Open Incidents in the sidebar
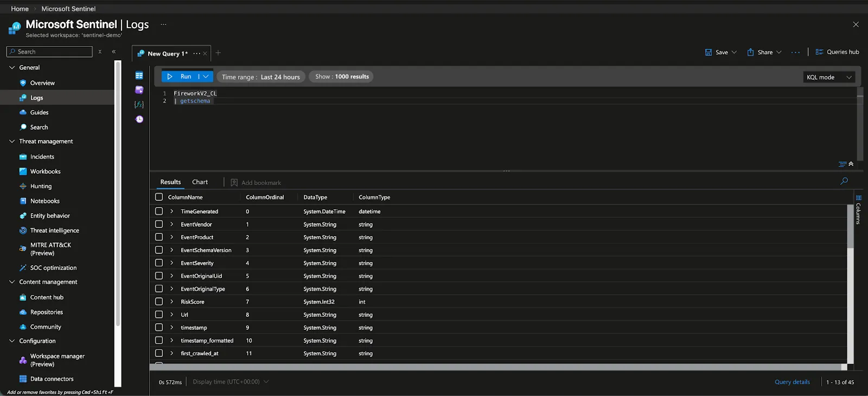Screen dimensions: 868x396 42,157
